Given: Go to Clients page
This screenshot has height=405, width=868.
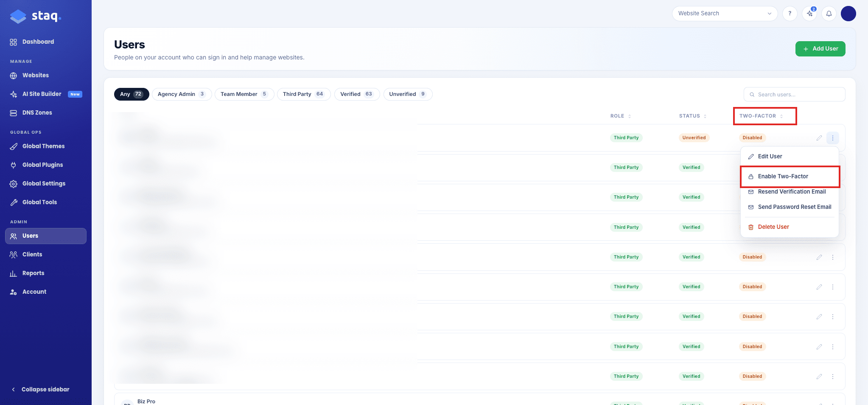Looking at the screenshot, I should pos(32,254).
